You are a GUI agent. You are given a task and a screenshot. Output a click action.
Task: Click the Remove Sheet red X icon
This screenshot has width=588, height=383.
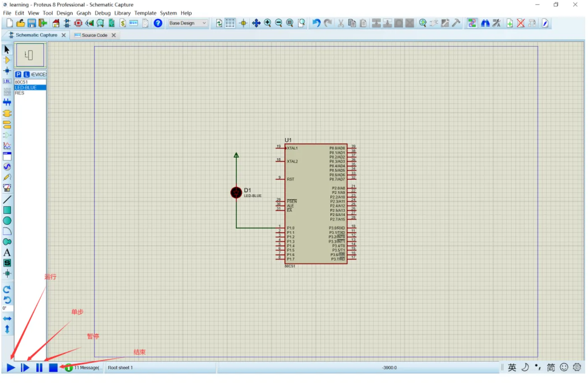[521, 23]
